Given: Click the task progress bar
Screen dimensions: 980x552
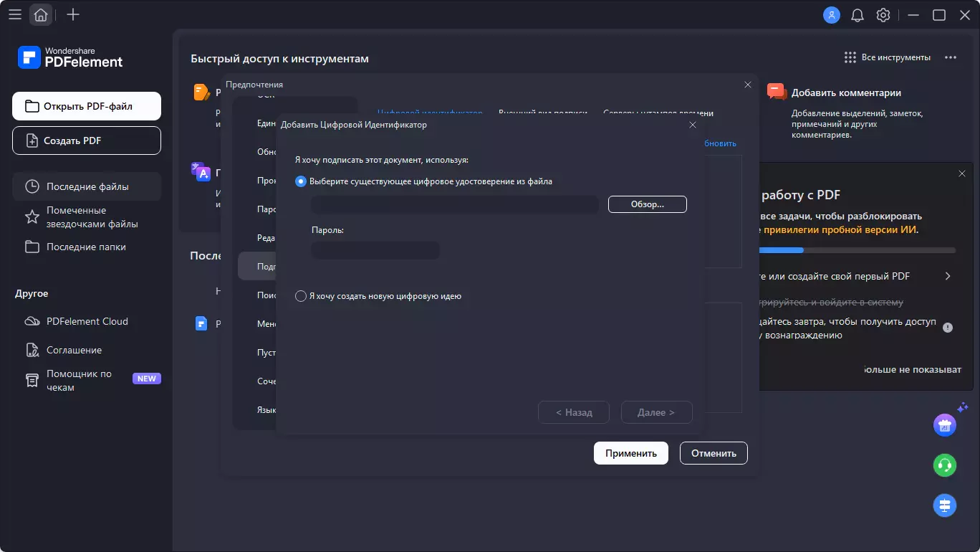Looking at the screenshot, I should click(857, 250).
